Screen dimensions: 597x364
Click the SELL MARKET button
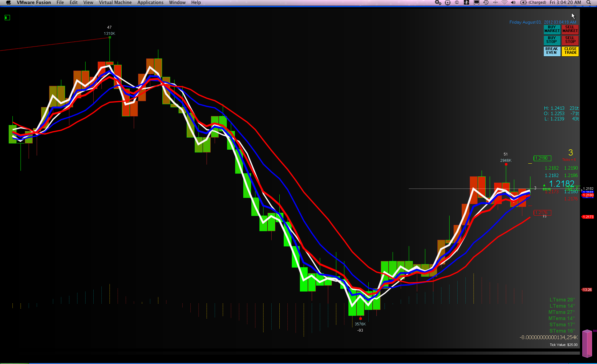click(570, 29)
